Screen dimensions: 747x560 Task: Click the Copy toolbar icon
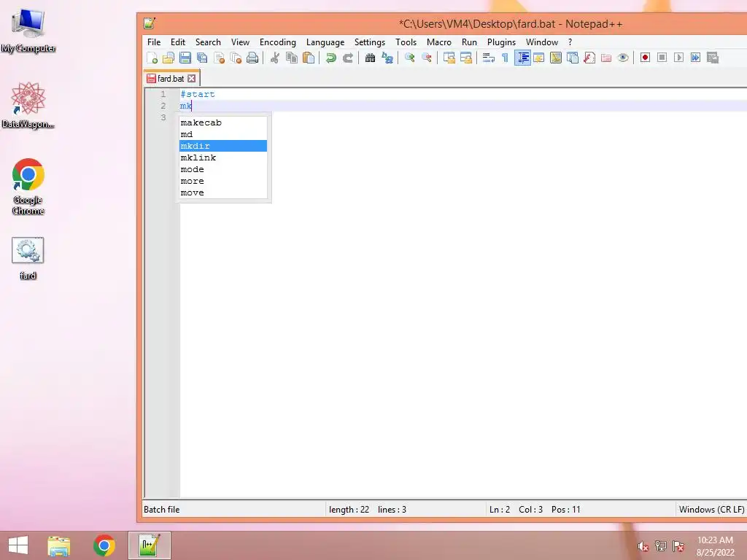click(292, 58)
